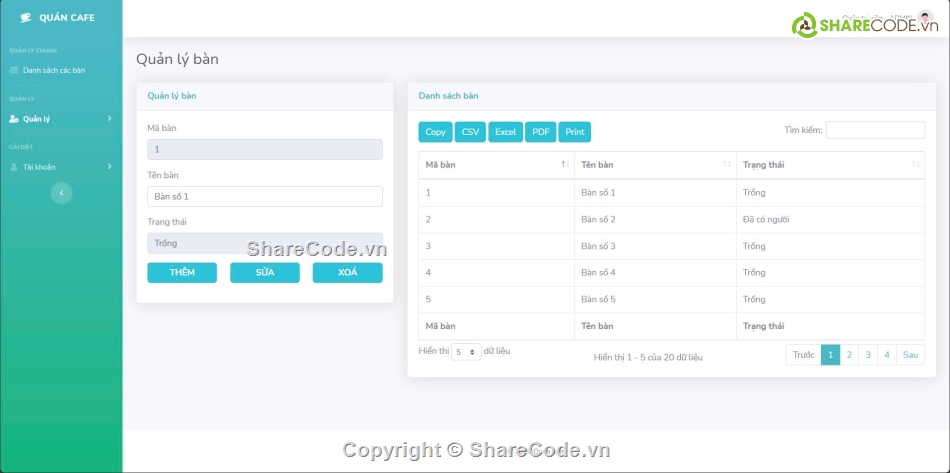Image resolution: width=950 pixels, height=473 pixels.
Task: Click the SỬA button
Action: pos(265,273)
